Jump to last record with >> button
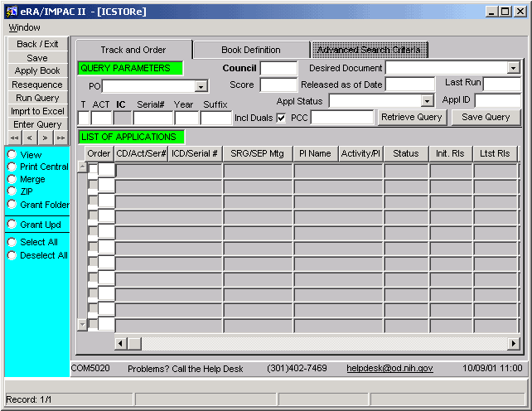This screenshot has height=411, width=532. tap(60, 138)
